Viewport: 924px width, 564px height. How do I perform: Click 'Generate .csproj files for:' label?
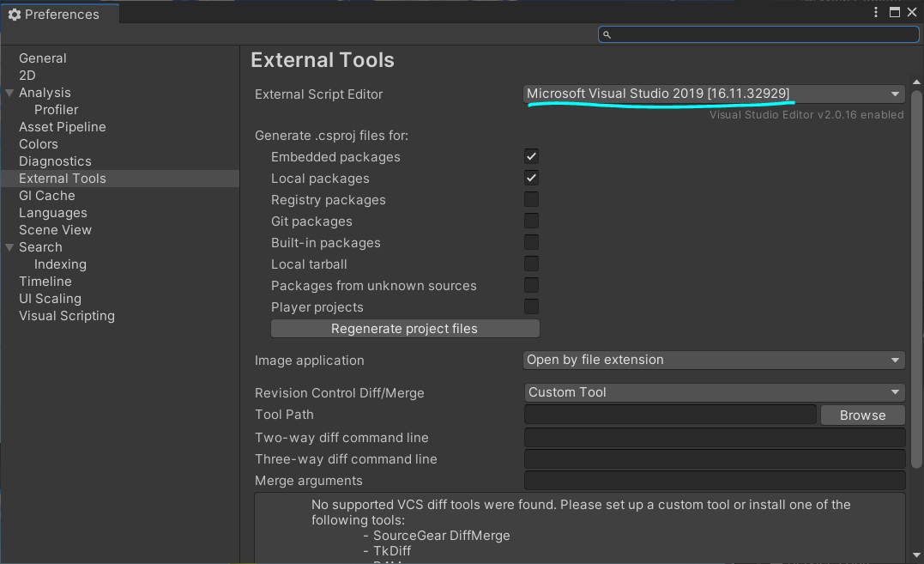click(331, 136)
